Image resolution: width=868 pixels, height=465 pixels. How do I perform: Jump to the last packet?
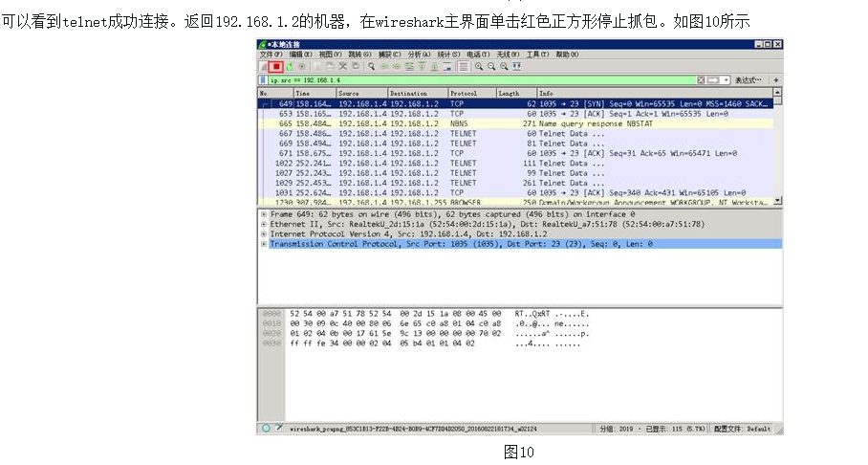point(435,67)
